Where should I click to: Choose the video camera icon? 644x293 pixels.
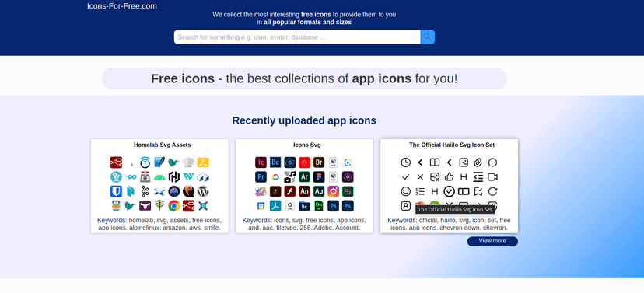(492, 177)
